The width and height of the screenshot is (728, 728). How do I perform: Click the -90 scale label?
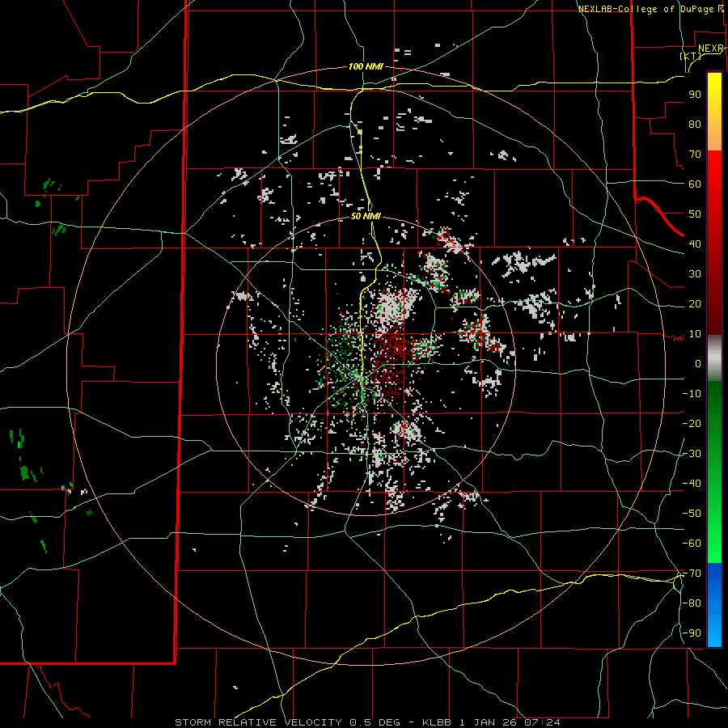pos(692,633)
